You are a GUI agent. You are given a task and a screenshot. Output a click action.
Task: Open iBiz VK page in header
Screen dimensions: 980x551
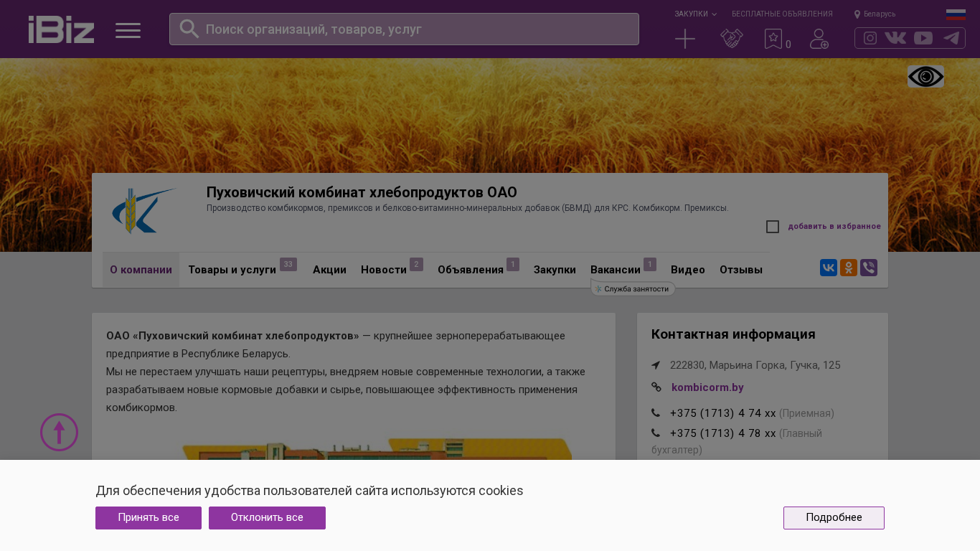tap(895, 38)
